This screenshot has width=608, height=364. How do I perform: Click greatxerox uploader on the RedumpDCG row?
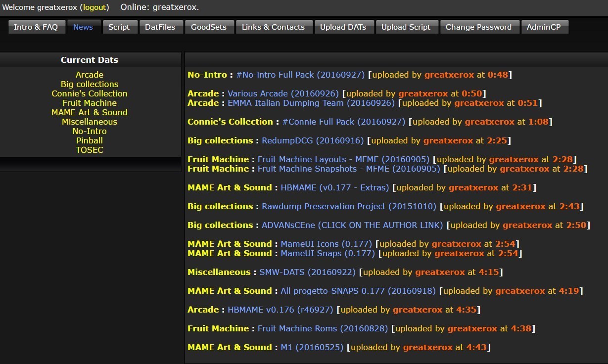tap(448, 140)
